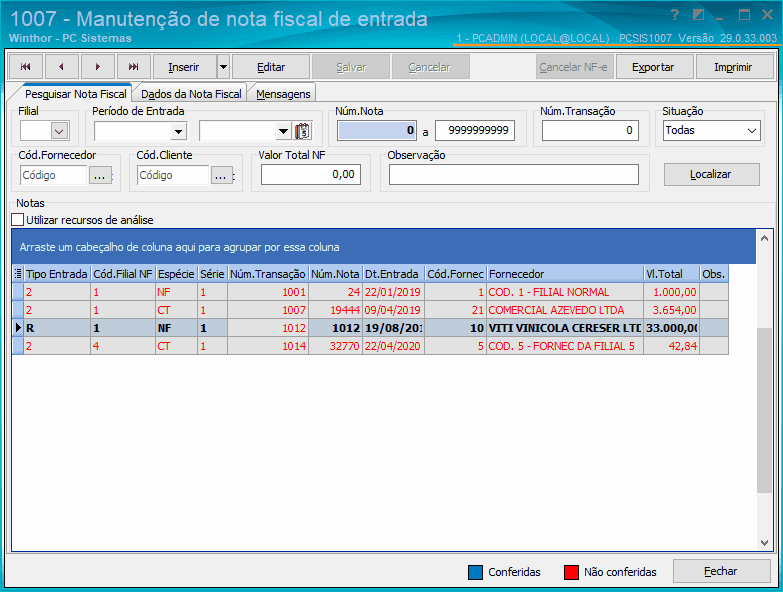
Task: Expand the Filial dropdown
Action: [x=59, y=131]
